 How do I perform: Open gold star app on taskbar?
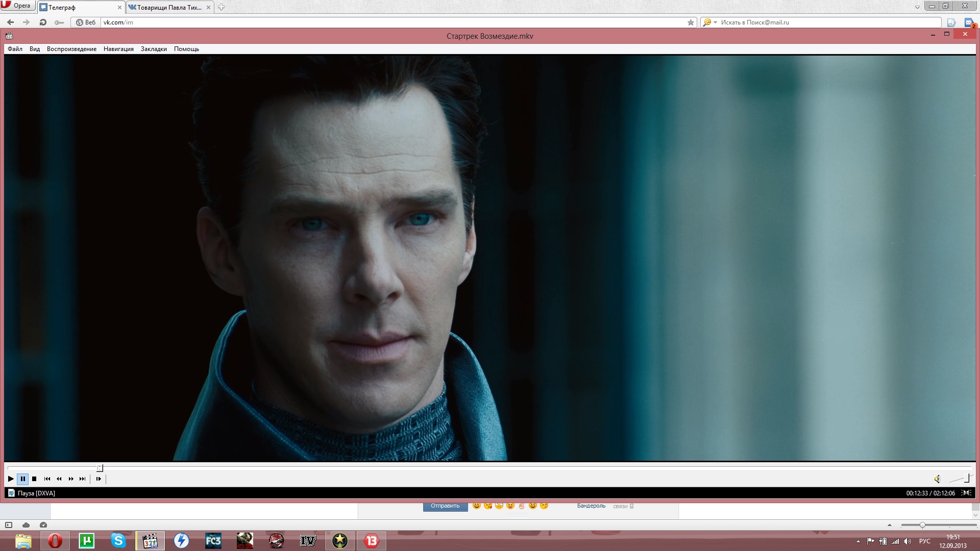point(340,541)
